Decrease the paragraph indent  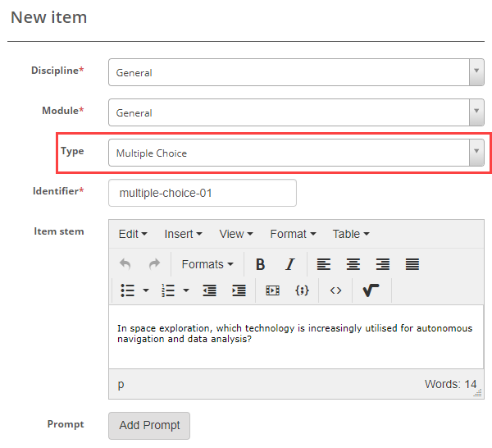209,290
